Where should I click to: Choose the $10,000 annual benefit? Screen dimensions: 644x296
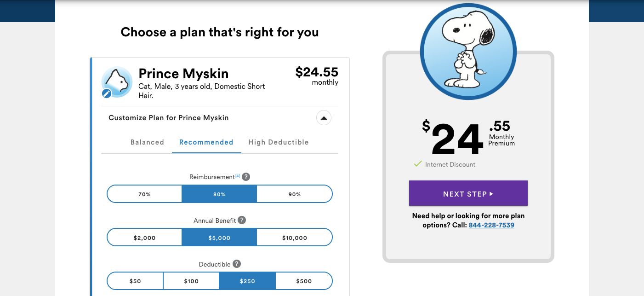coord(294,238)
